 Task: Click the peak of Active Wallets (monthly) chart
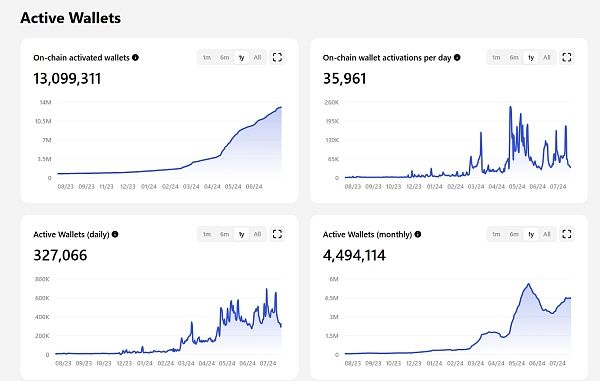[x=528, y=284]
